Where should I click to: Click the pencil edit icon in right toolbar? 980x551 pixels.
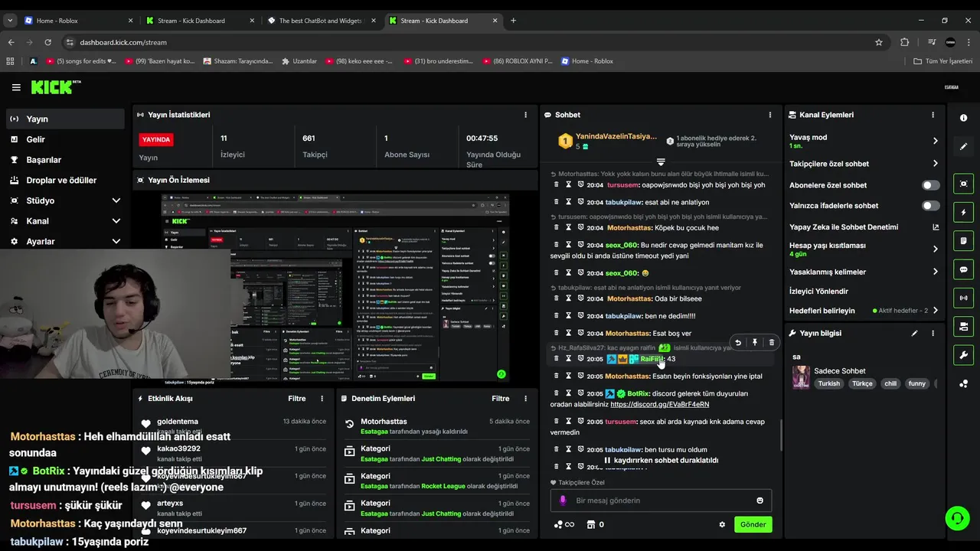point(963,146)
